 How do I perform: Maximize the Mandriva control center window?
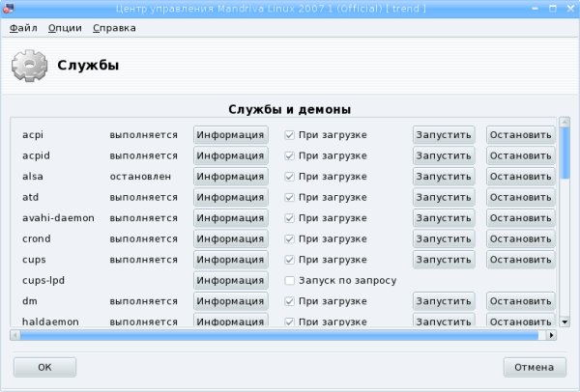tap(553, 8)
